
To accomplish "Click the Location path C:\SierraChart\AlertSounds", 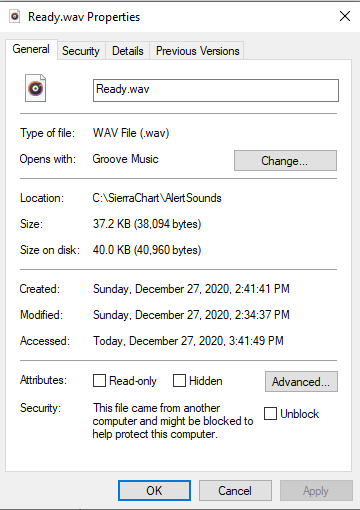I will coord(157,198).
